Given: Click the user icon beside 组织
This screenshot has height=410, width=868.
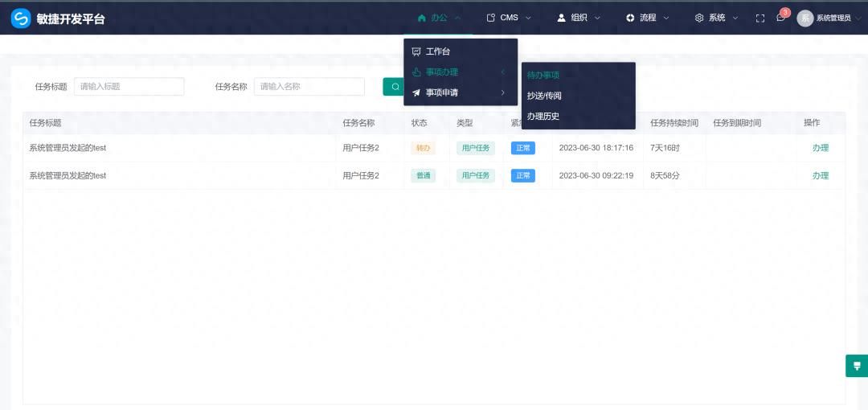Looking at the screenshot, I should pyautogui.click(x=561, y=18).
